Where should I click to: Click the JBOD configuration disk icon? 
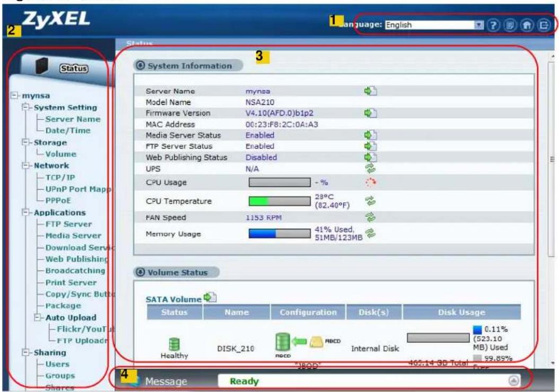pos(282,342)
